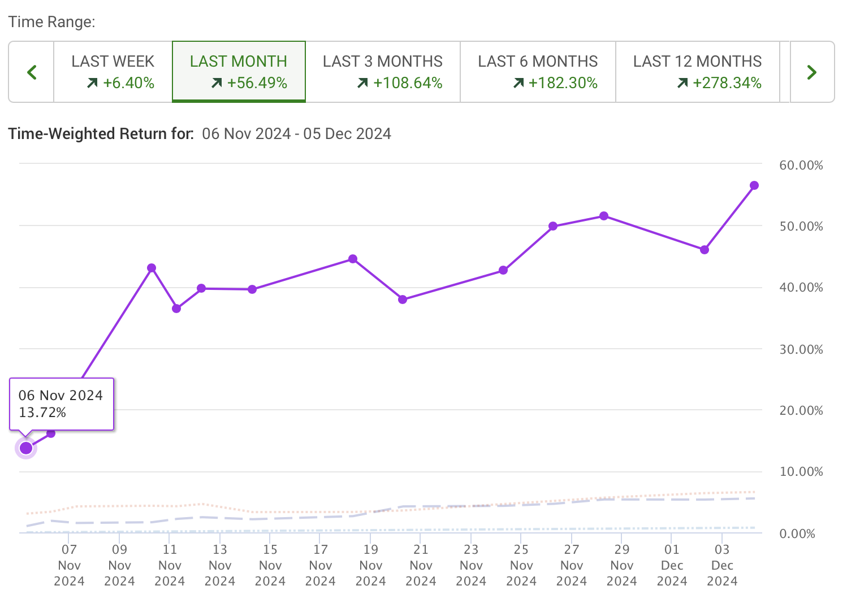847x616 pixels.
Task: Click the data point near 15 Nov
Action: coord(252,289)
